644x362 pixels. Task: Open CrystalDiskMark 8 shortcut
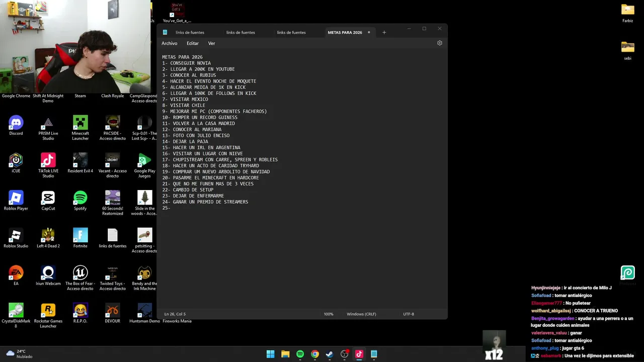tap(16, 316)
